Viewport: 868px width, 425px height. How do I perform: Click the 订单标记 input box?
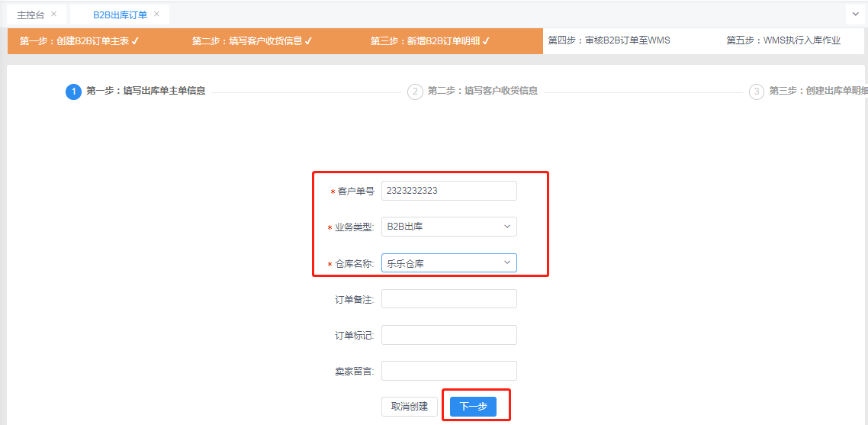pos(449,335)
